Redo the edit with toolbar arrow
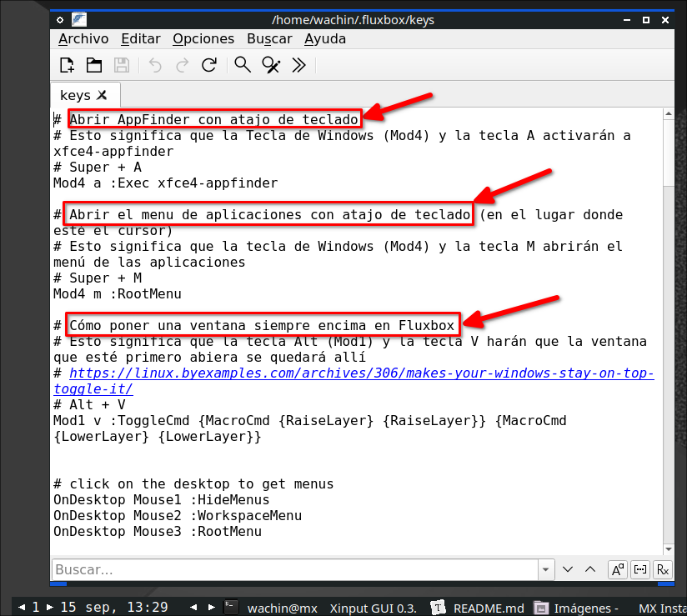Screen dimensions: 687x616 click(x=183, y=65)
